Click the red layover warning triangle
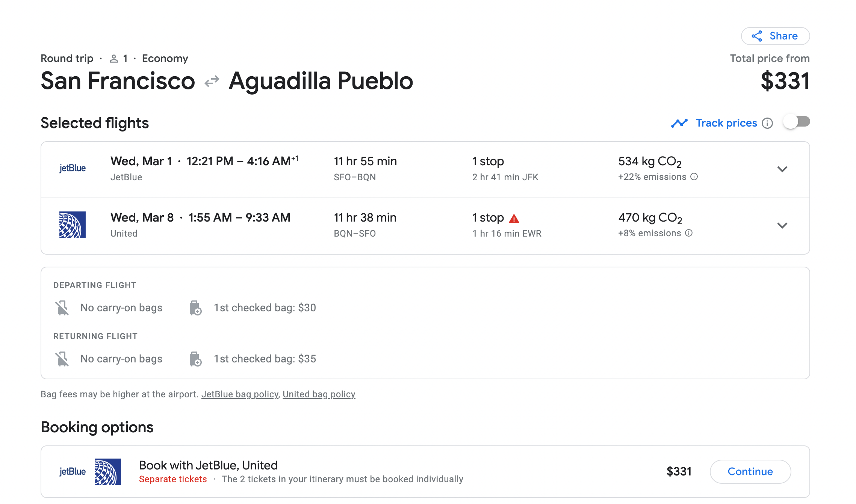This screenshot has width=856, height=504. (x=514, y=219)
